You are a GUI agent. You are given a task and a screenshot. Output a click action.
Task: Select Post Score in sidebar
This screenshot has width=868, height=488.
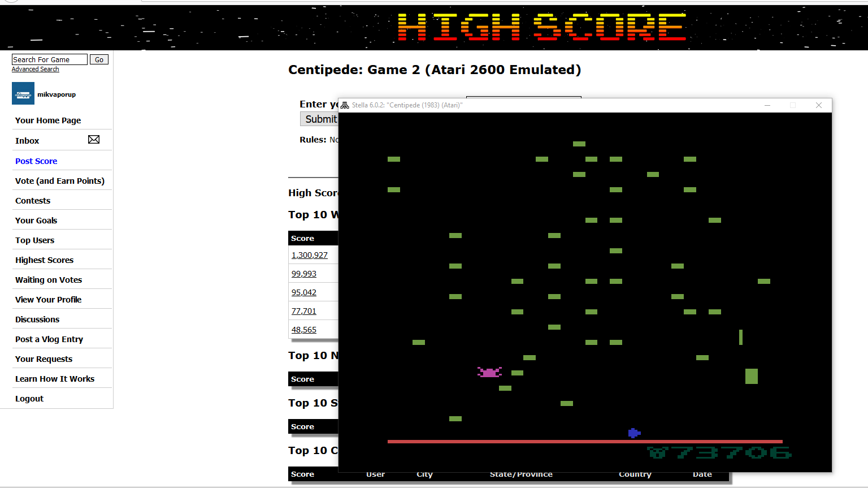pyautogui.click(x=36, y=161)
